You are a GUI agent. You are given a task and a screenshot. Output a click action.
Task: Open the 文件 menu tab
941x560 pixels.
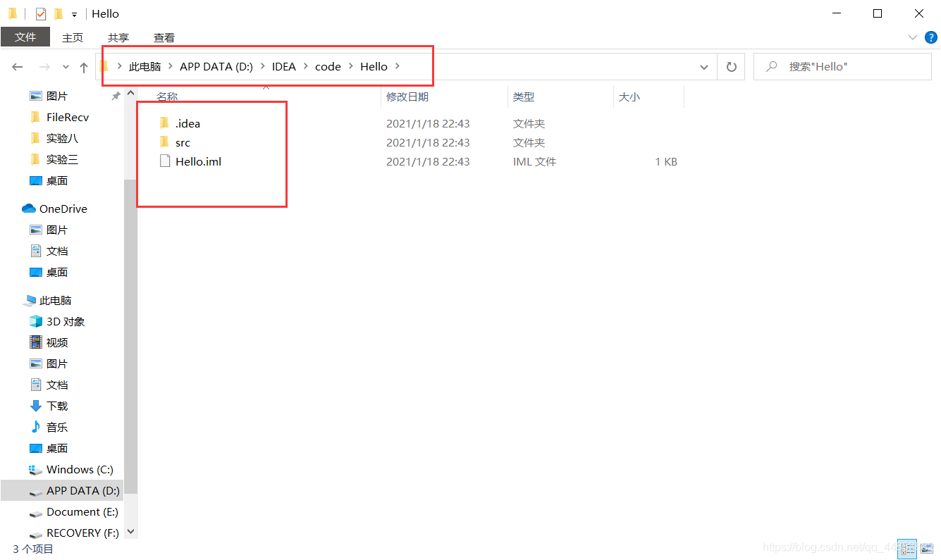25,37
